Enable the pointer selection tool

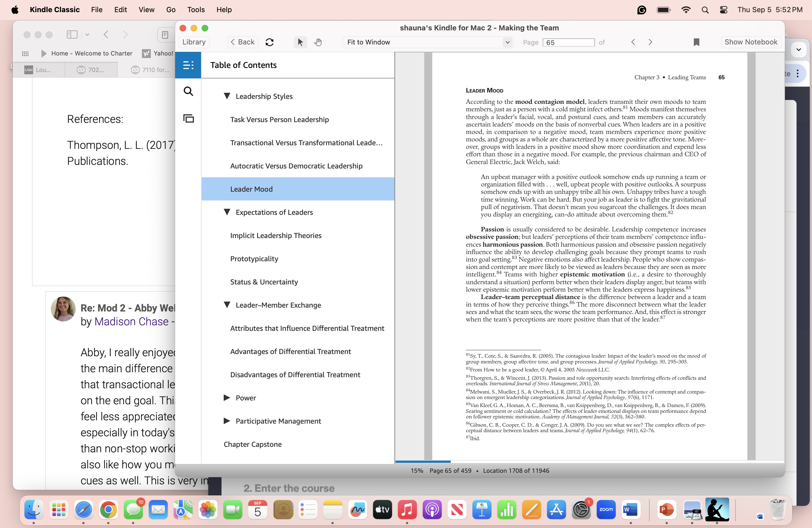point(300,42)
